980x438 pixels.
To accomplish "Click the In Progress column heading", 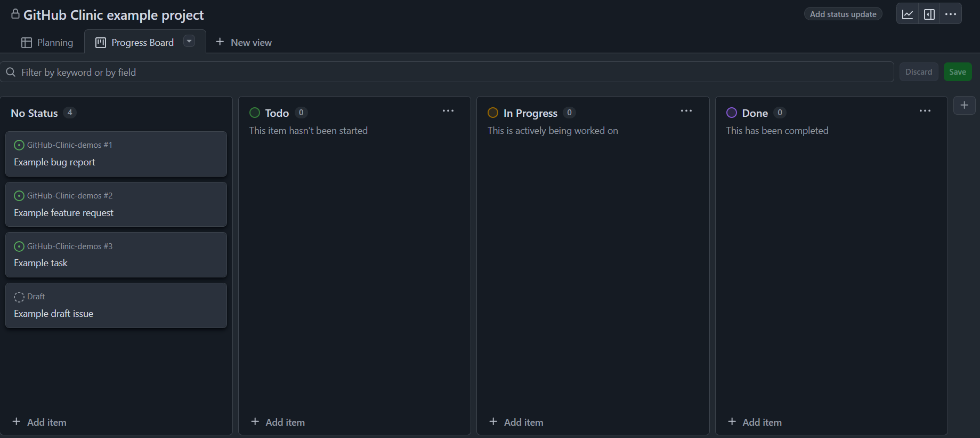I will 530,113.
